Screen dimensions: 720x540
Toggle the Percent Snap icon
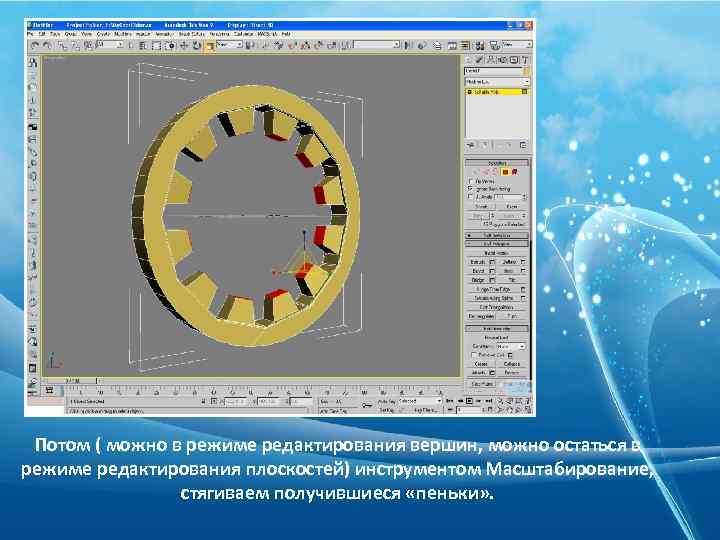318,45
